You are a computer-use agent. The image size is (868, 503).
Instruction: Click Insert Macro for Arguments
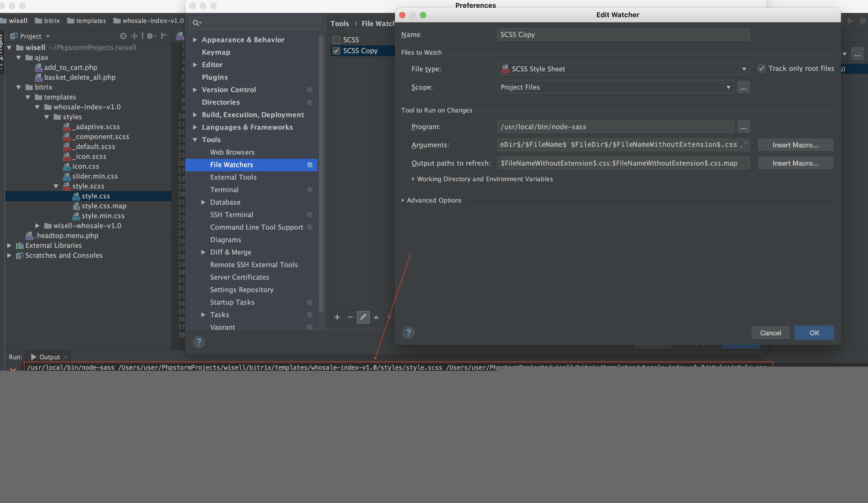click(x=795, y=145)
